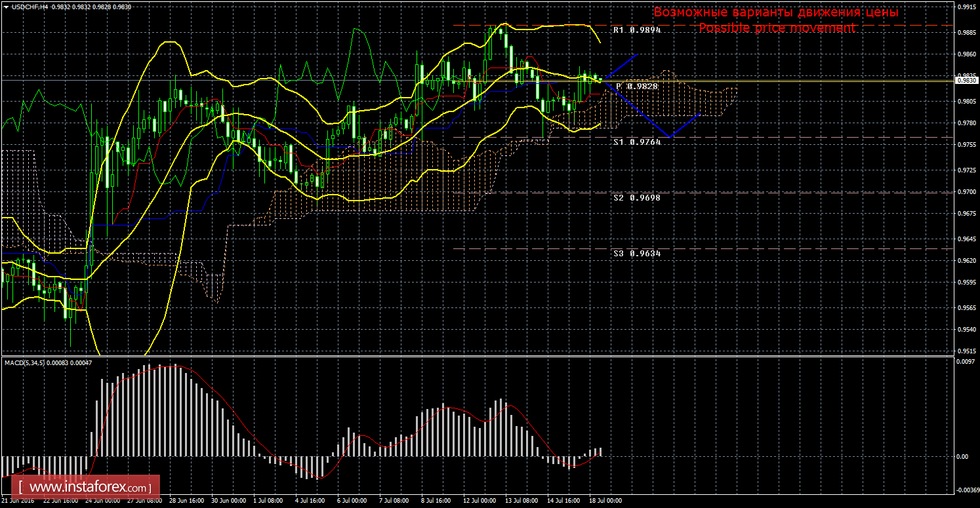The image size is (980, 508).
Task: Click the Russian title 'Возможные варианты движения цены'
Action: [x=776, y=12]
